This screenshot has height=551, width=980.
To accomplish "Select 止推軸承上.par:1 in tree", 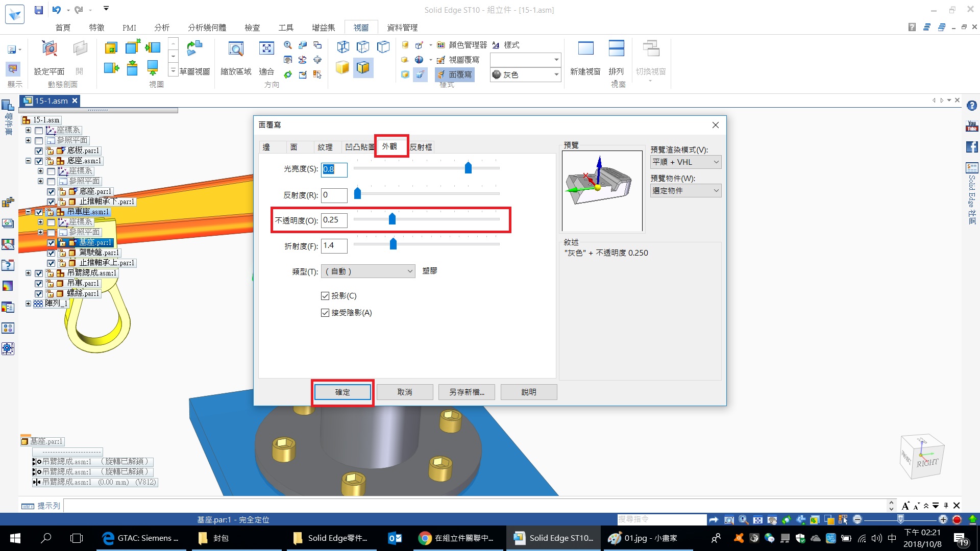I will (107, 263).
